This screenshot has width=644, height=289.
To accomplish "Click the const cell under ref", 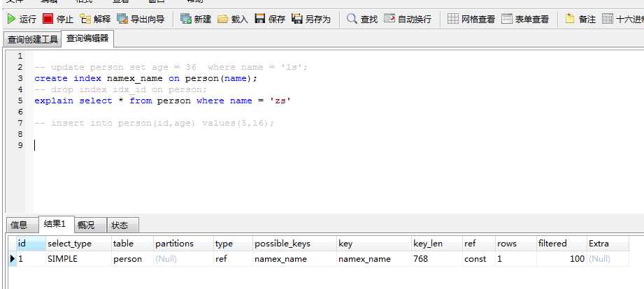I will (x=479, y=259).
